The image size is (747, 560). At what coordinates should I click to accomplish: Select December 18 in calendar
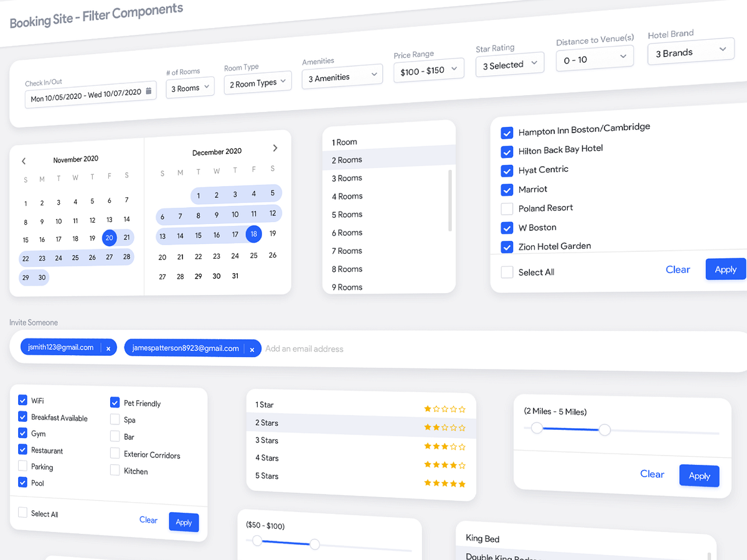(x=253, y=234)
